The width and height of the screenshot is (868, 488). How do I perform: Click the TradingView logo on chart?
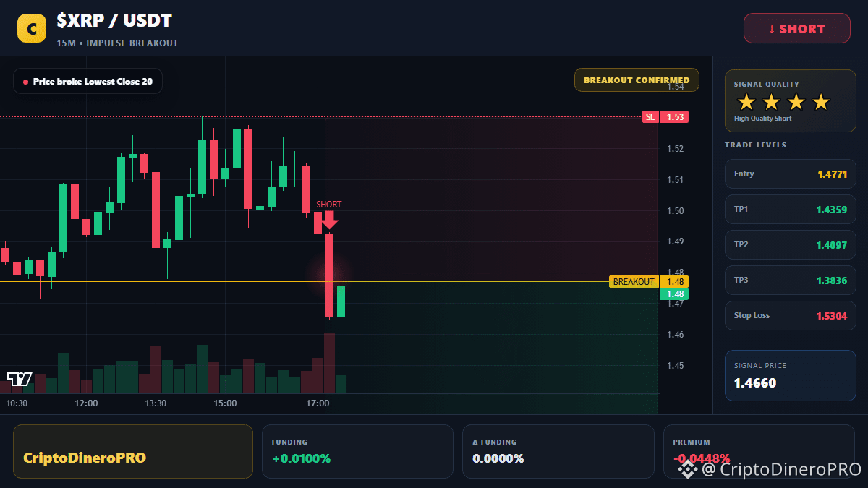(20, 379)
